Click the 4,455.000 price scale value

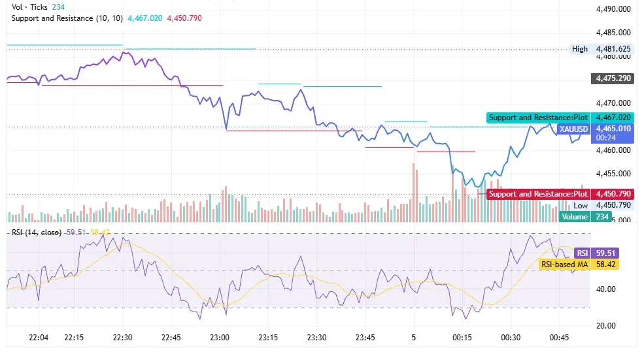pyautogui.click(x=614, y=174)
